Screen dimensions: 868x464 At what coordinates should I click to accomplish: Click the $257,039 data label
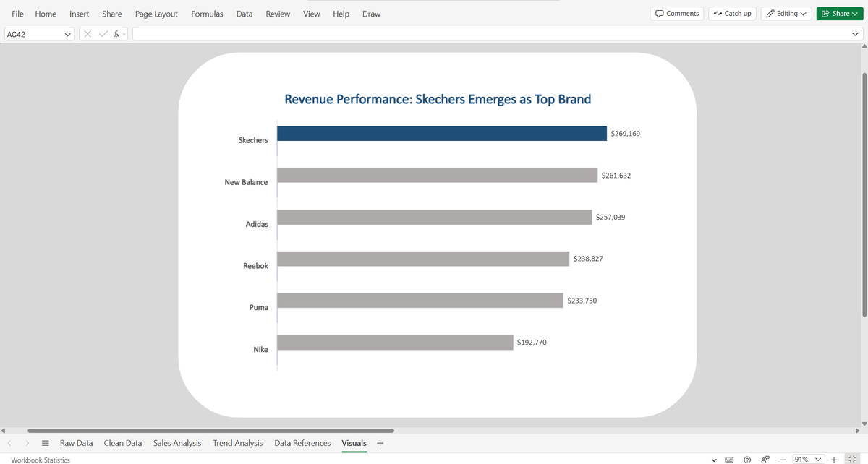[610, 217]
